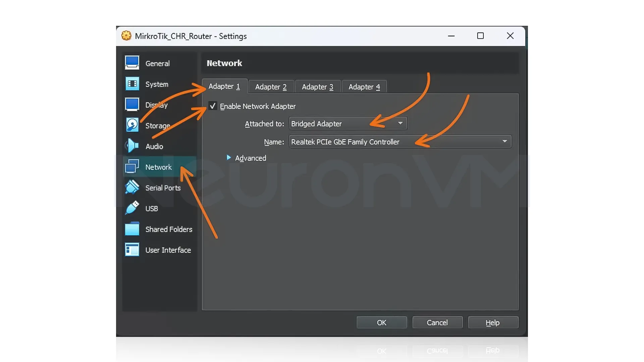Click the USB plug icon
This screenshot has height=362, width=644.
pyautogui.click(x=132, y=208)
